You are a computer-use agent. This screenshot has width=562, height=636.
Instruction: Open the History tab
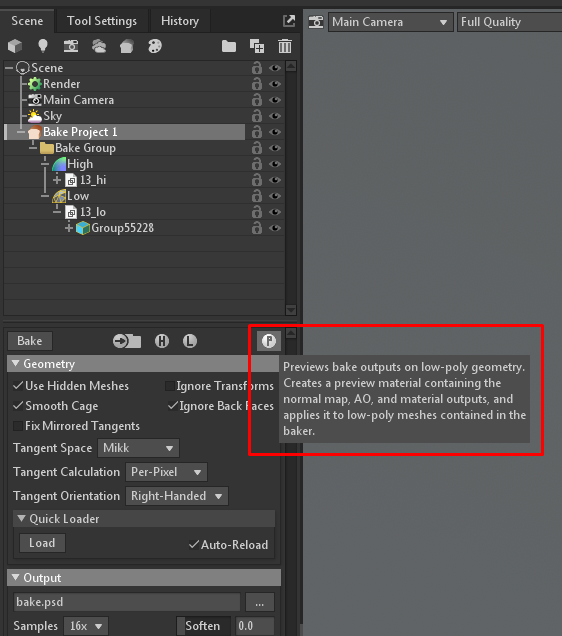click(180, 21)
